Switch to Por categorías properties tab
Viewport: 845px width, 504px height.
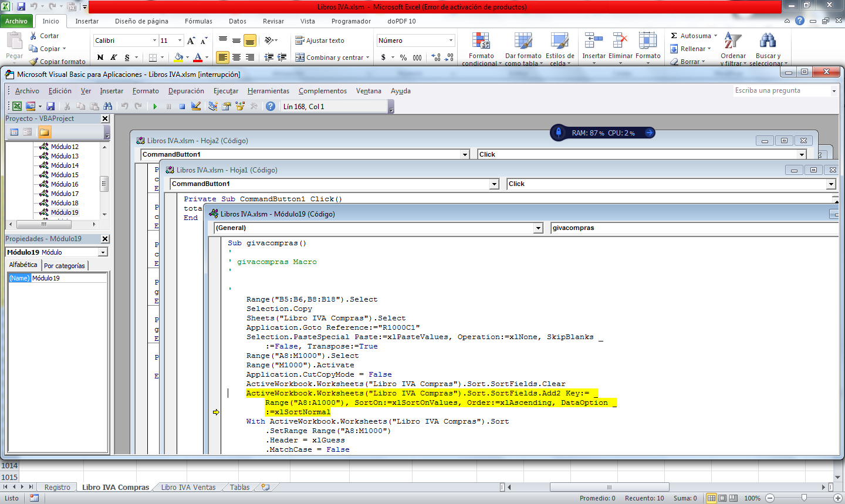pos(64,266)
